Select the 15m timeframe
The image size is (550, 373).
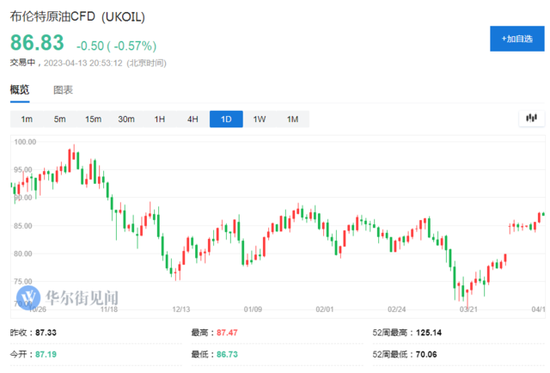coord(93,119)
